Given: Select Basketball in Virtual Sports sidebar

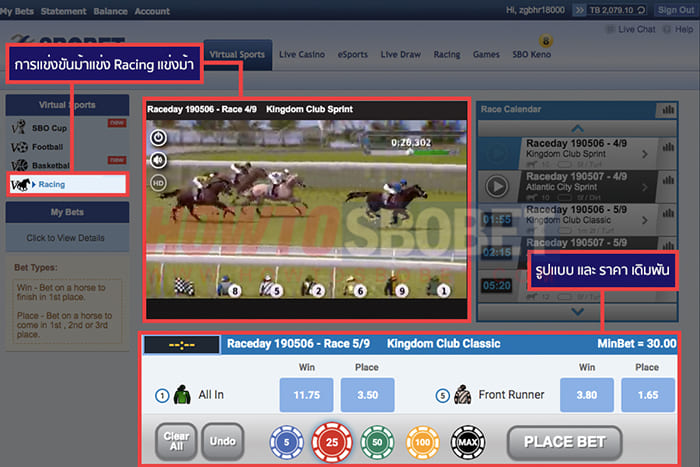Looking at the screenshot, I should [67, 165].
